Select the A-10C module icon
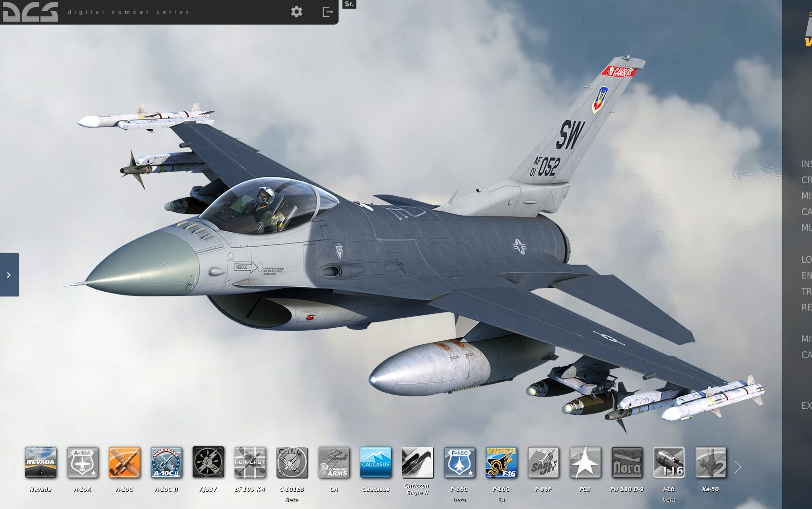 pyautogui.click(x=124, y=462)
